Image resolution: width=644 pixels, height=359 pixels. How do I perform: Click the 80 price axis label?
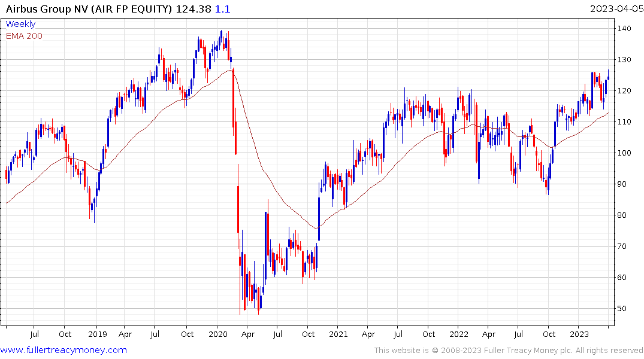622,215
